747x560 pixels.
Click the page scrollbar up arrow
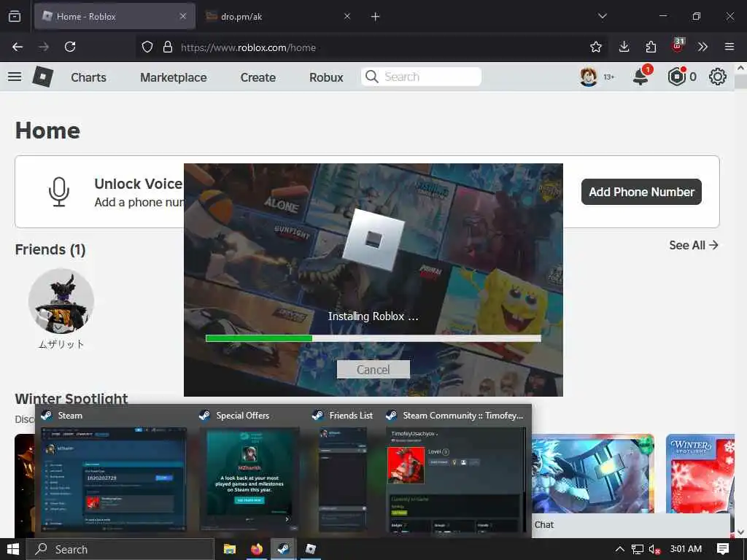click(741, 68)
